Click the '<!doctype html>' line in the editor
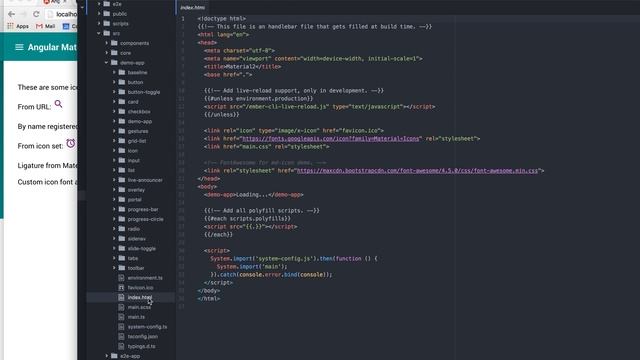The image size is (640, 360). coord(222,18)
